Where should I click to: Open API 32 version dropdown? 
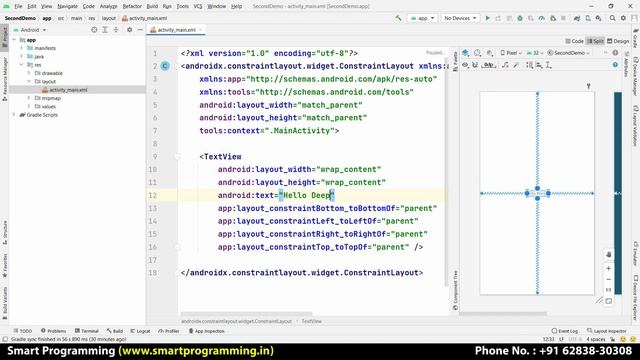(535, 53)
